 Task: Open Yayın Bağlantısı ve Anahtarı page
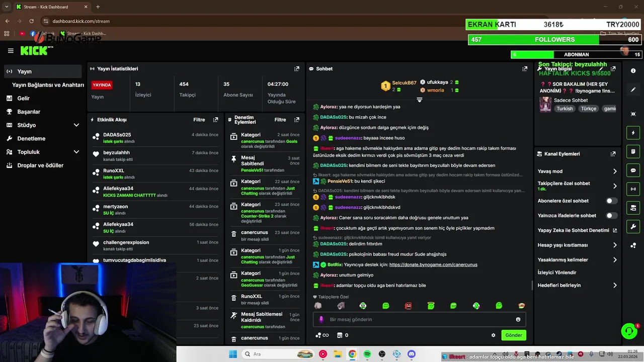[48, 85]
